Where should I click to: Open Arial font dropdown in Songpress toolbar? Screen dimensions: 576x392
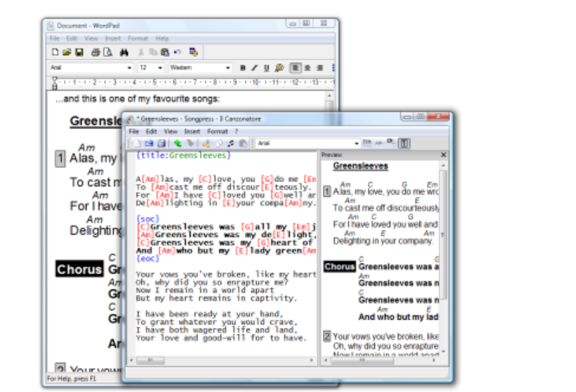[x=357, y=143]
